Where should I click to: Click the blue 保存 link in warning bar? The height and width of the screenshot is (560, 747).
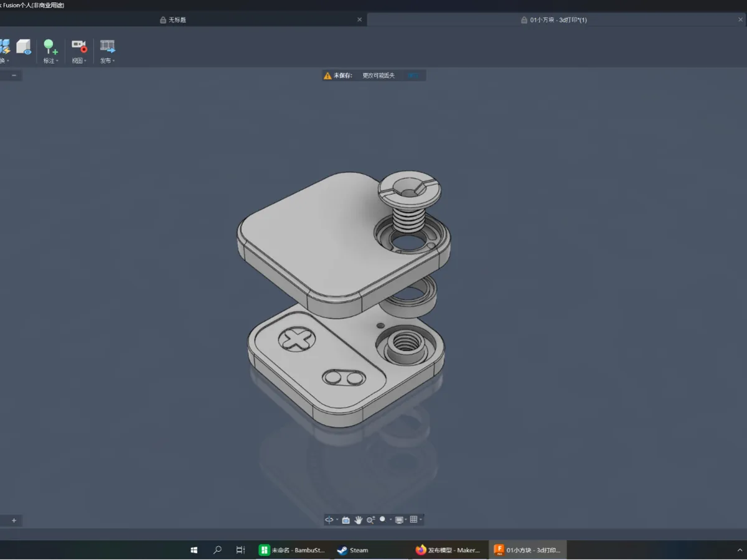click(413, 75)
